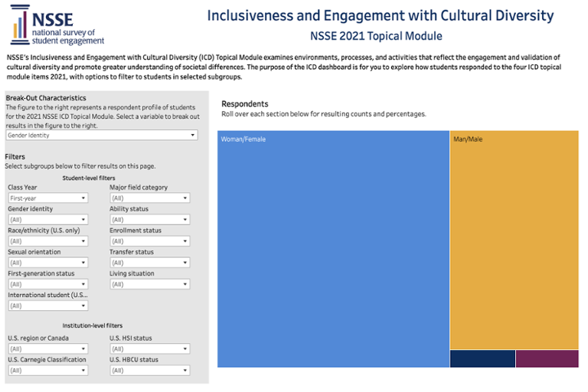Open the First-generation status filter
This screenshot has height=392, width=588.
click(48, 284)
